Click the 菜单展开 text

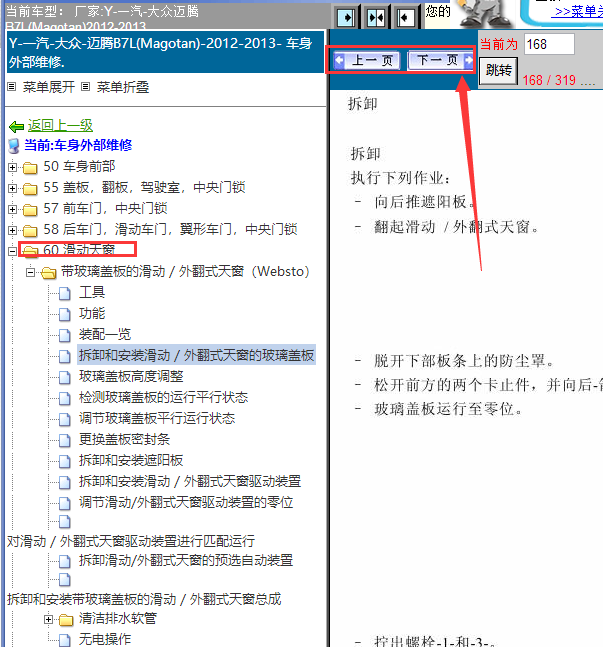tap(49, 87)
